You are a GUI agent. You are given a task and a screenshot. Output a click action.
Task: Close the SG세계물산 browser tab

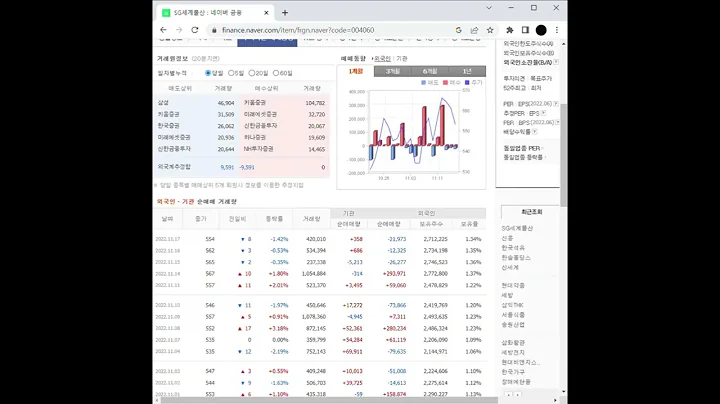click(266, 13)
